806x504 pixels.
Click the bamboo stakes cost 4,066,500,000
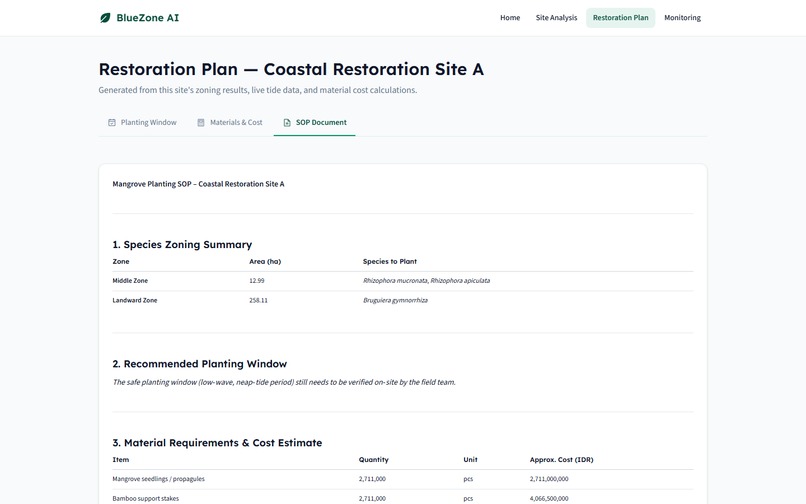549,498
